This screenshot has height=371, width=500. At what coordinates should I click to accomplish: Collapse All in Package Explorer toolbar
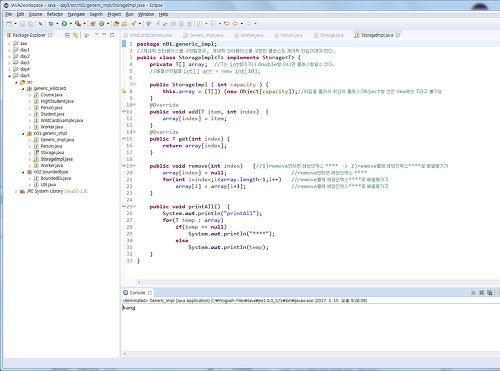pyautogui.click(x=67, y=35)
